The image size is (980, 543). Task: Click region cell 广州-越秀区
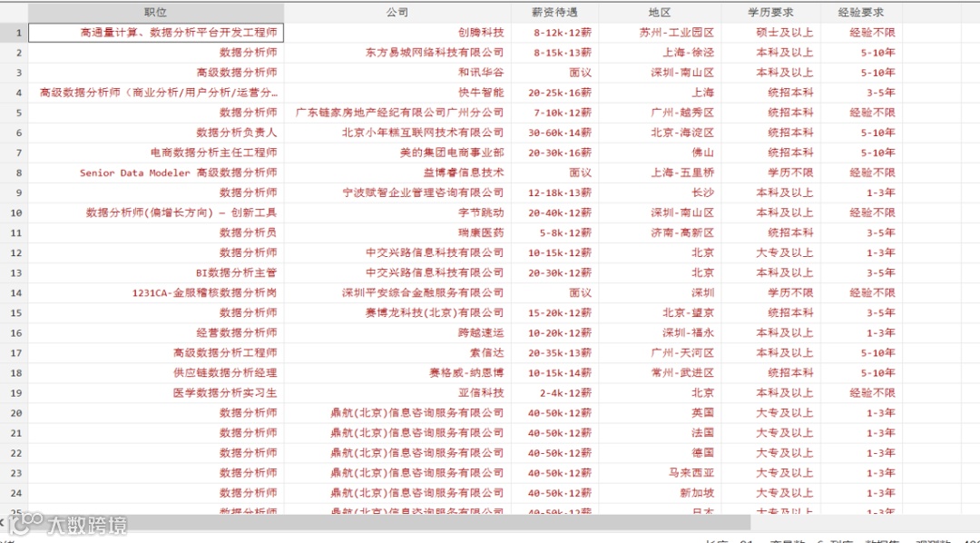[660, 113]
